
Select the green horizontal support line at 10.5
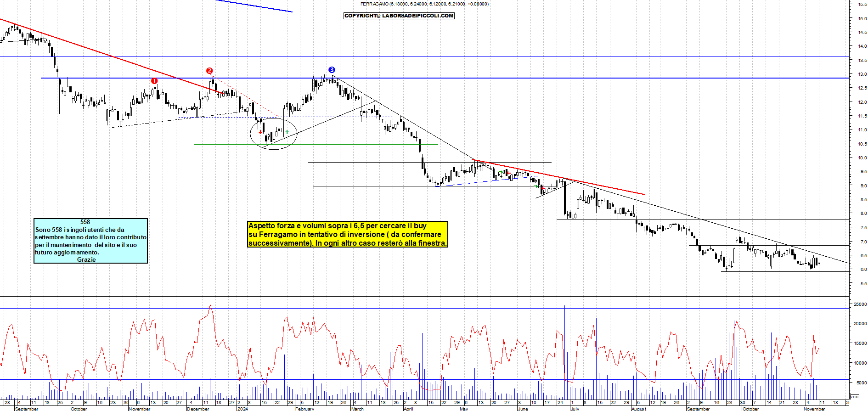tap(316, 144)
